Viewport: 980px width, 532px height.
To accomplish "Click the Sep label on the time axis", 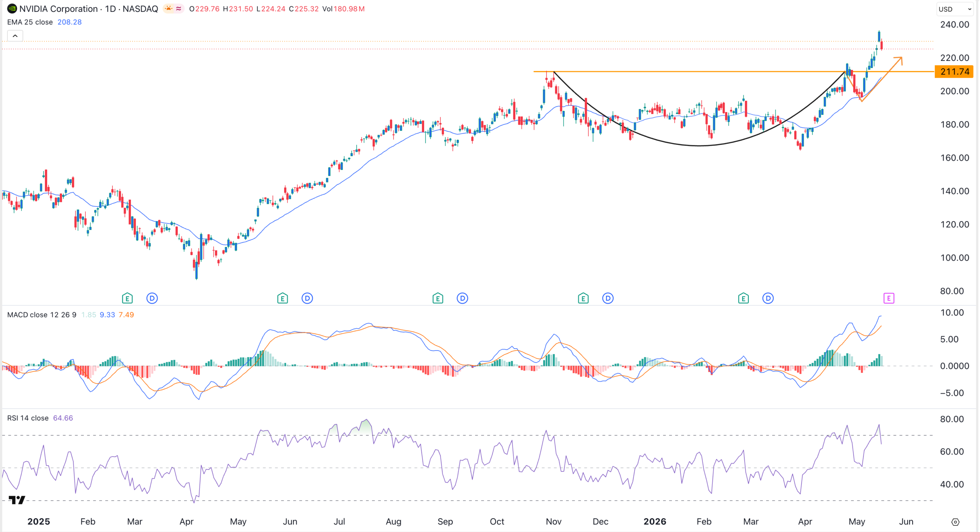I will [x=445, y=522].
